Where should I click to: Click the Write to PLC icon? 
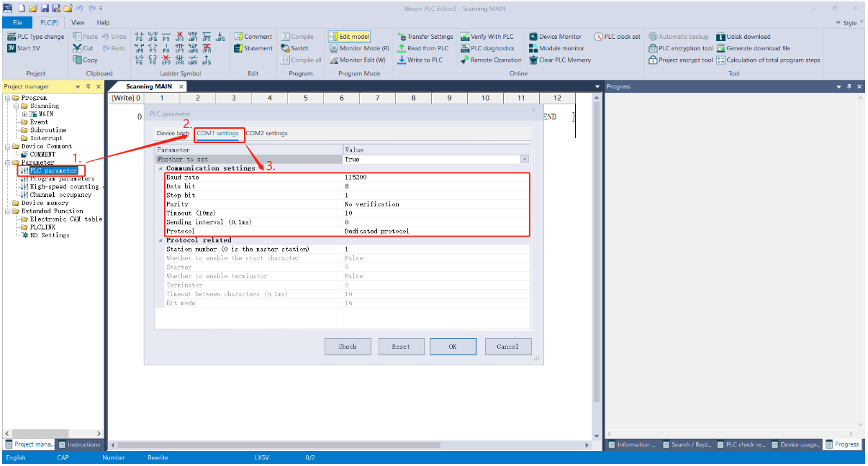(402, 60)
